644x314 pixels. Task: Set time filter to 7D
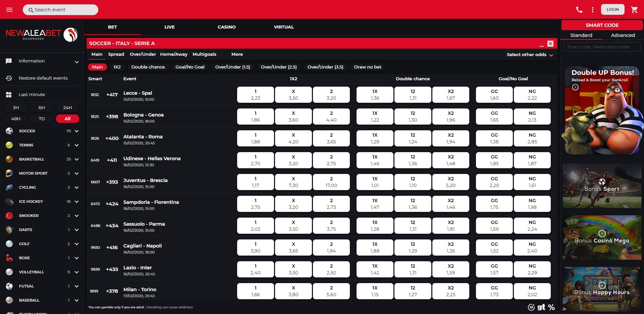42,119
